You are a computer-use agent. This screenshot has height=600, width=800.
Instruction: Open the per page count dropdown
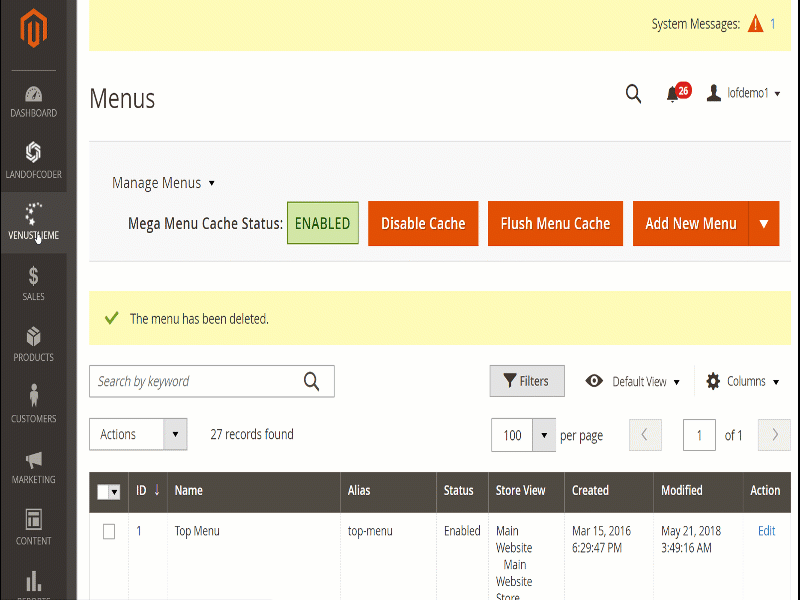[x=543, y=435]
